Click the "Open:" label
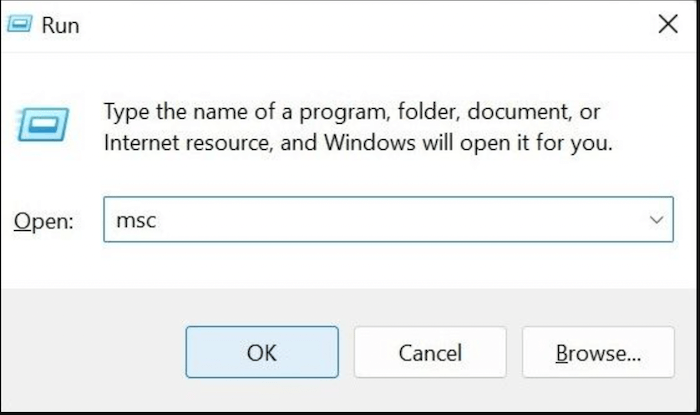This screenshot has height=415, width=700. tap(44, 221)
